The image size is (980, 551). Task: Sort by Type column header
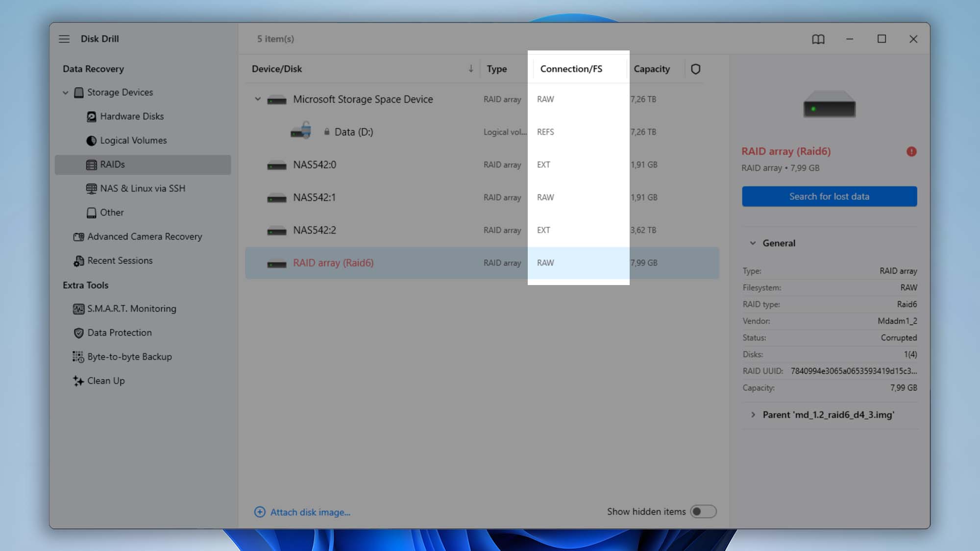497,69
